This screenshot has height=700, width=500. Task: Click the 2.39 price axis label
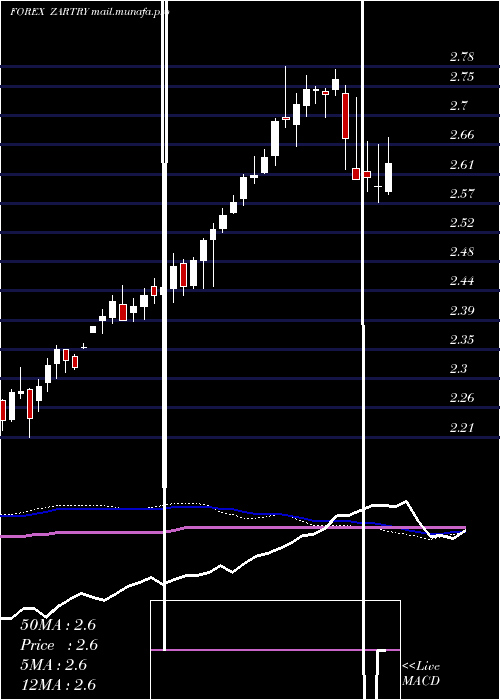pos(462,310)
